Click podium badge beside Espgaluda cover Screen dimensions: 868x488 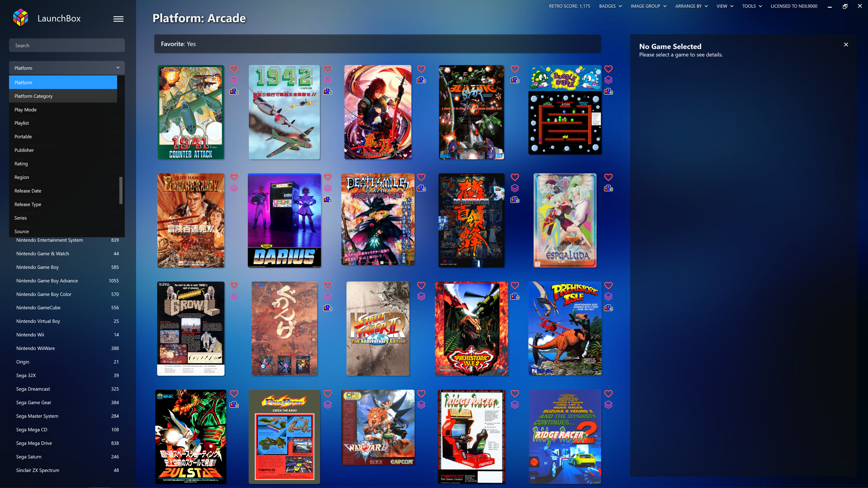pos(608,188)
